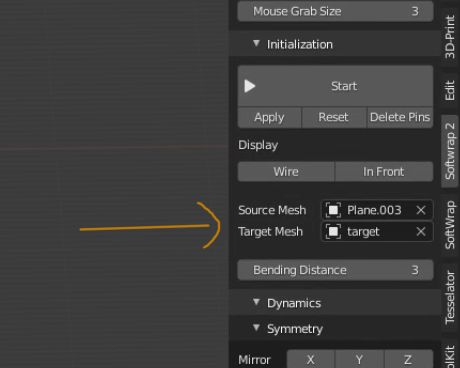460x368 pixels.
Task: Click the Mouse Grab Size field
Action: point(335,11)
